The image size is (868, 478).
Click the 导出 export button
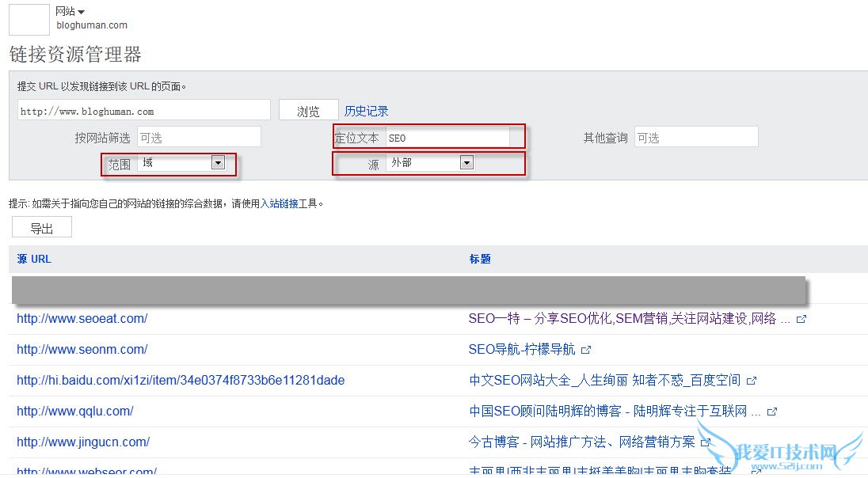pyautogui.click(x=42, y=228)
